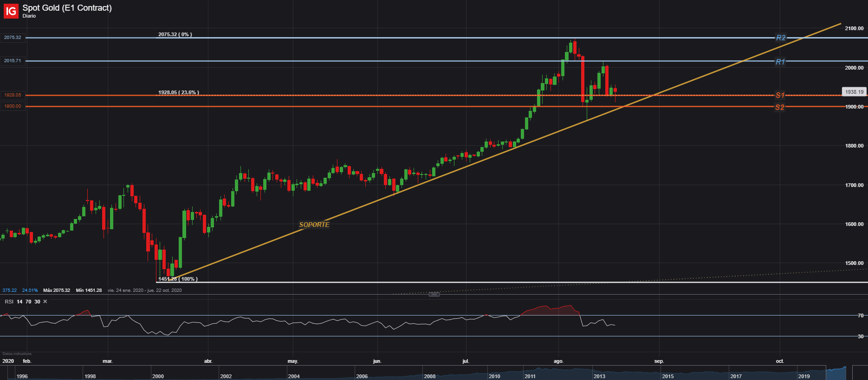Click the IG logo icon

pyautogui.click(x=11, y=11)
